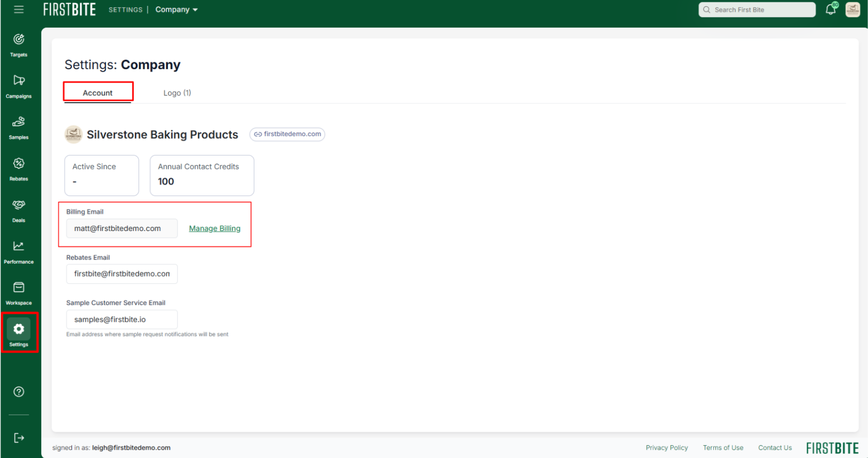The width and height of the screenshot is (868, 458).
Task: Open the hamburger menu icon
Action: point(18,10)
